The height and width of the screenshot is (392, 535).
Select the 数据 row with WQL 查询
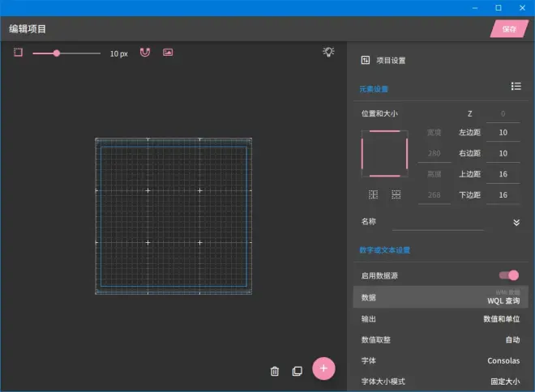(x=438, y=297)
